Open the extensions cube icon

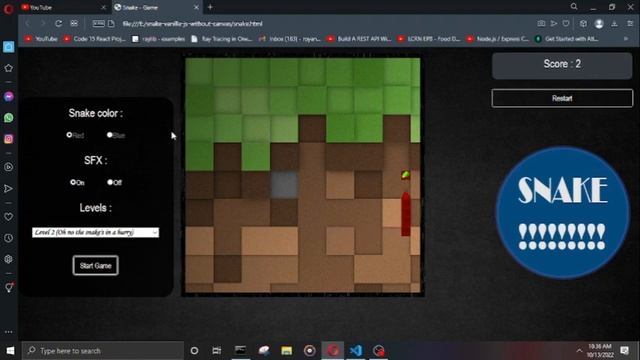[x=583, y=24]
